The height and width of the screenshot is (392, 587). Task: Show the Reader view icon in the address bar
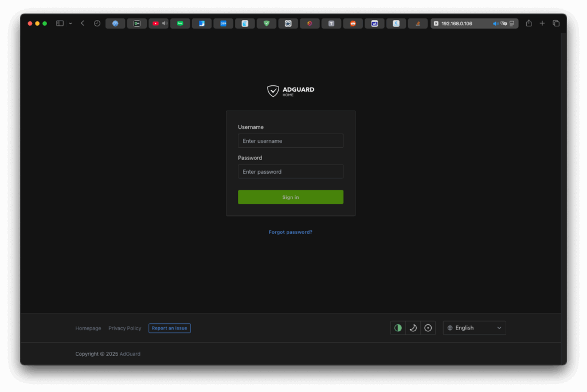(x=512, y=23)
